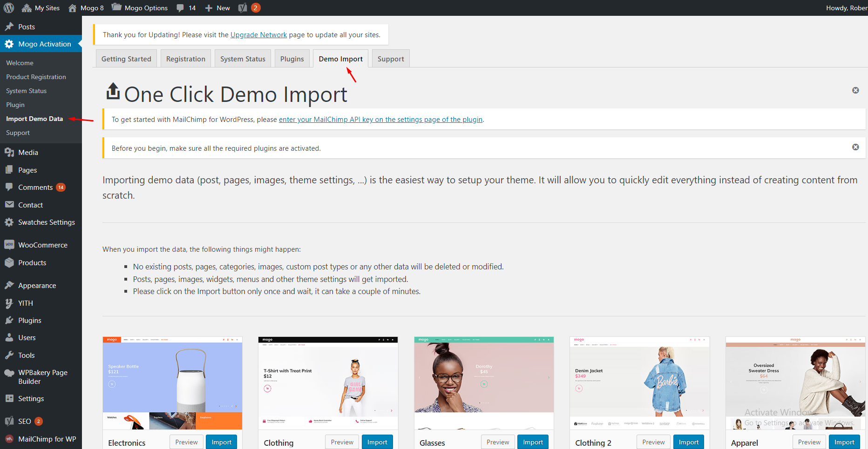Image resolution: width=868 pixels, height=449 pixels.
Task: Open My Sites in admin bar
Action: (41, 8)
